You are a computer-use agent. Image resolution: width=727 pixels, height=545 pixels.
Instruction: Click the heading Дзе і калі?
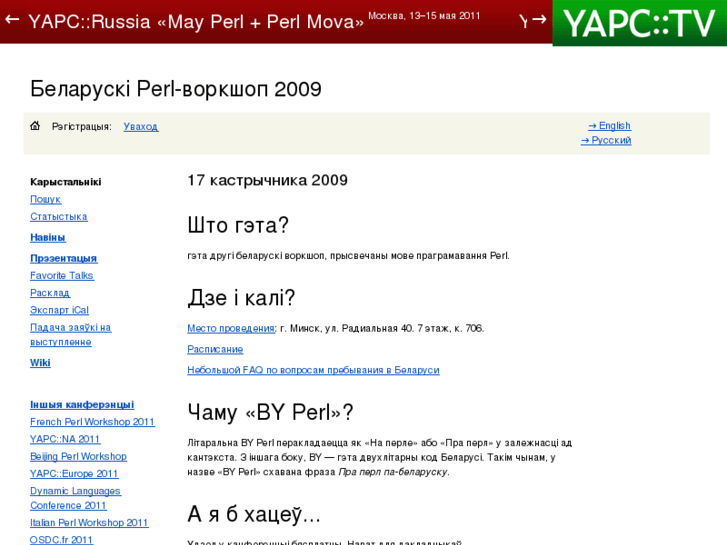(x=241, y=297)
